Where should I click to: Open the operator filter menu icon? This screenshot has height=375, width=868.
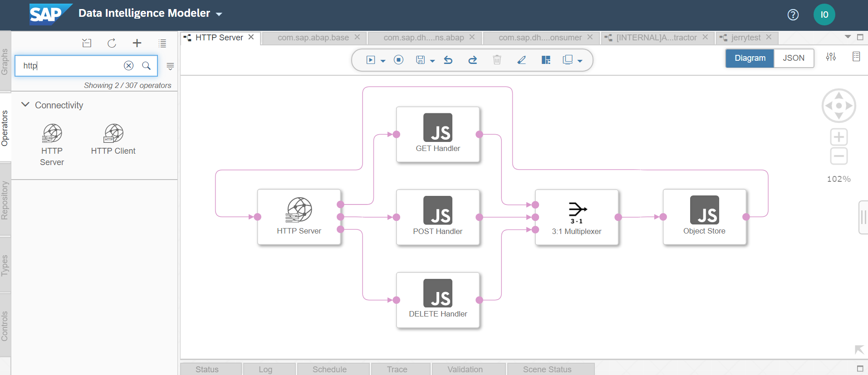170,66
